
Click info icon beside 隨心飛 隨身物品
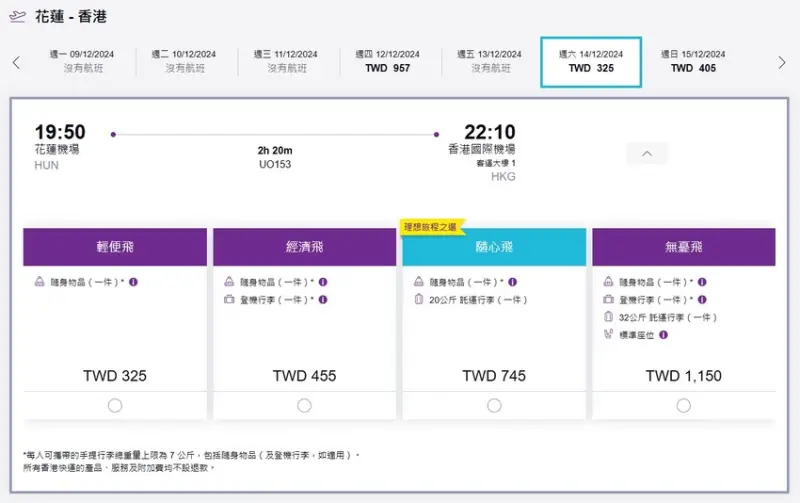point(513,282)
